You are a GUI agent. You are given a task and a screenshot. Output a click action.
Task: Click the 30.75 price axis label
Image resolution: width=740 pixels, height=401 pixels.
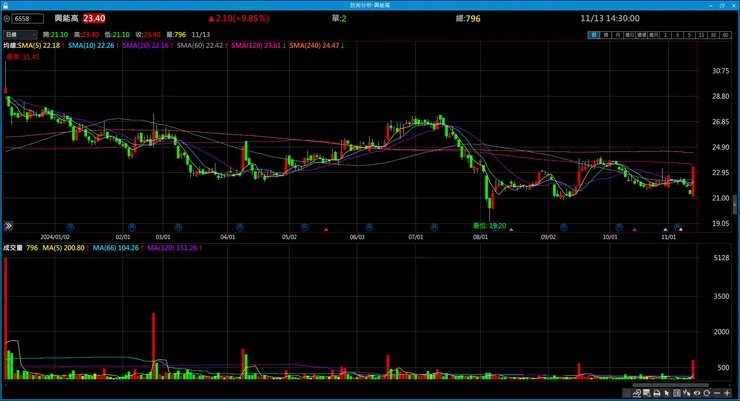720,71
